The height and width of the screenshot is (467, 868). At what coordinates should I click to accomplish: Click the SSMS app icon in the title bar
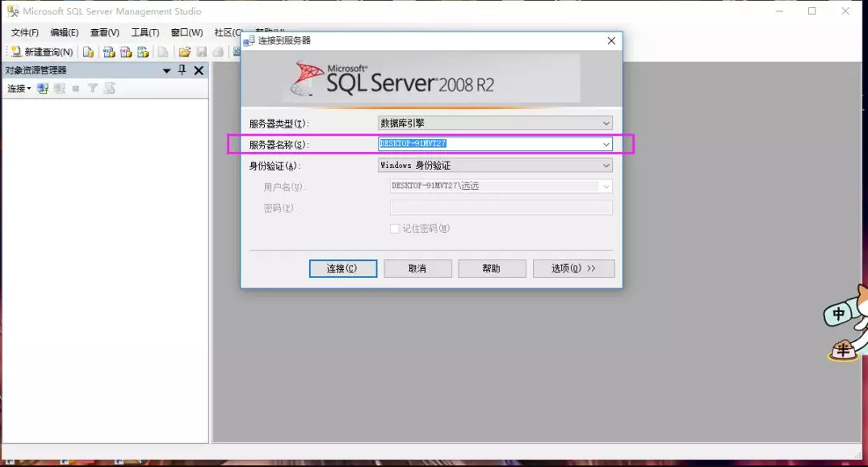pos(13,11)
